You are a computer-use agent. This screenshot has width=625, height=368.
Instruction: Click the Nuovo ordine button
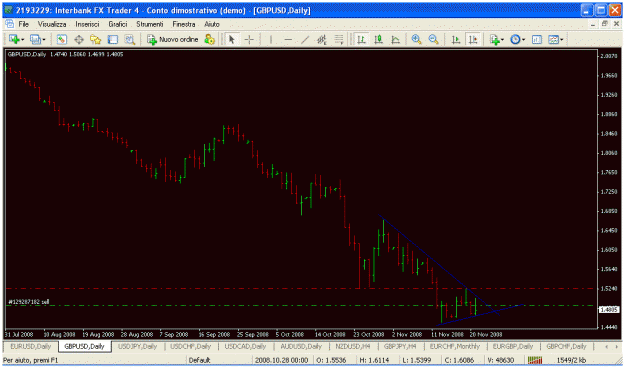173,39
